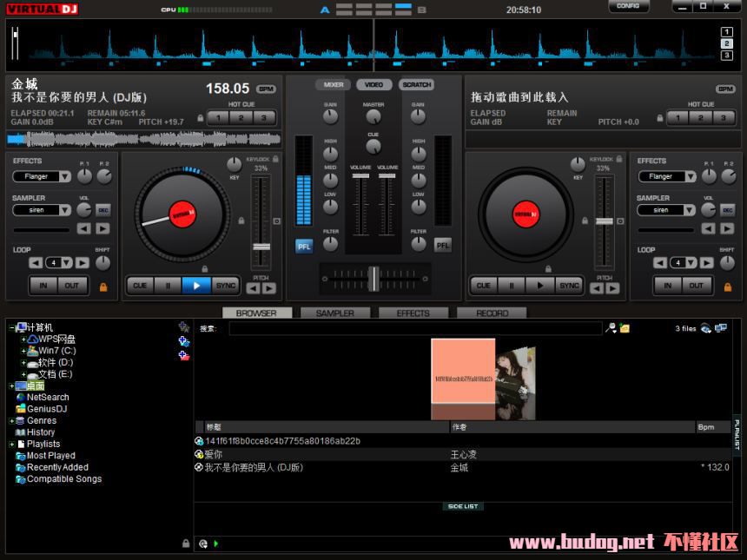Click the crossfader slider
Image resolution: width=747 pixels, height=560 pixels.
pos(373,279)
